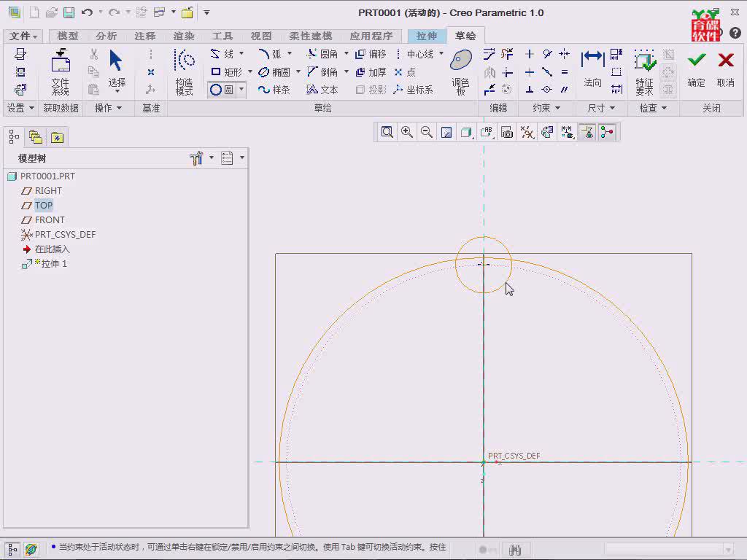Open the Rectangle (矩形) dropdown arrow
This screenshot has width=747, height=560.
[x=249, y=71]
